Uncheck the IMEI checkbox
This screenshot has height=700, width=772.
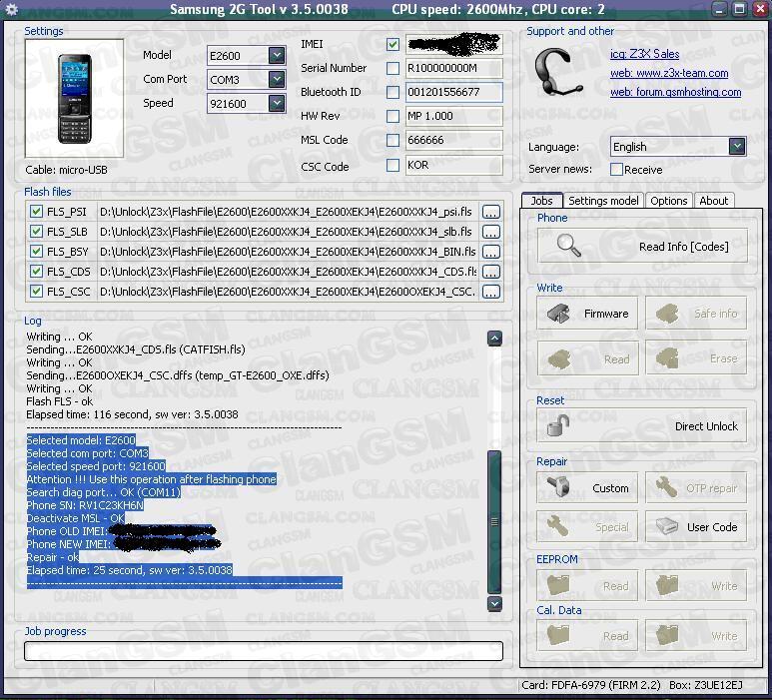[x=392, y=44]
